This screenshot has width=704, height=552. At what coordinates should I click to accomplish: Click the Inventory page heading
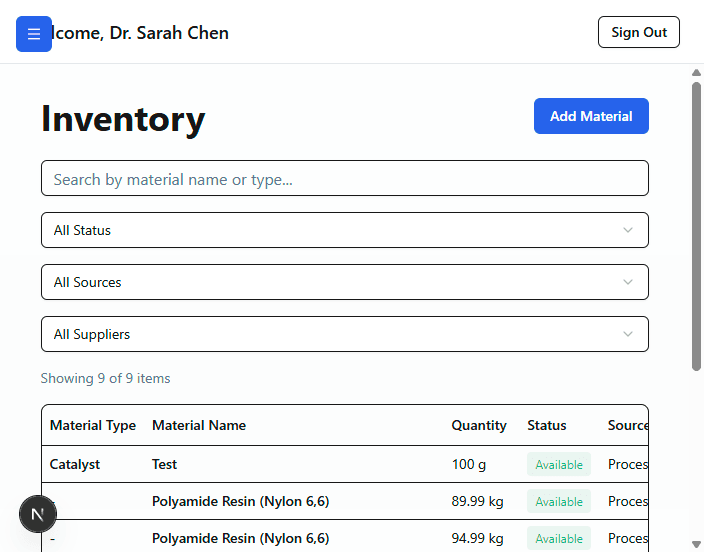[x=123, y=119]
